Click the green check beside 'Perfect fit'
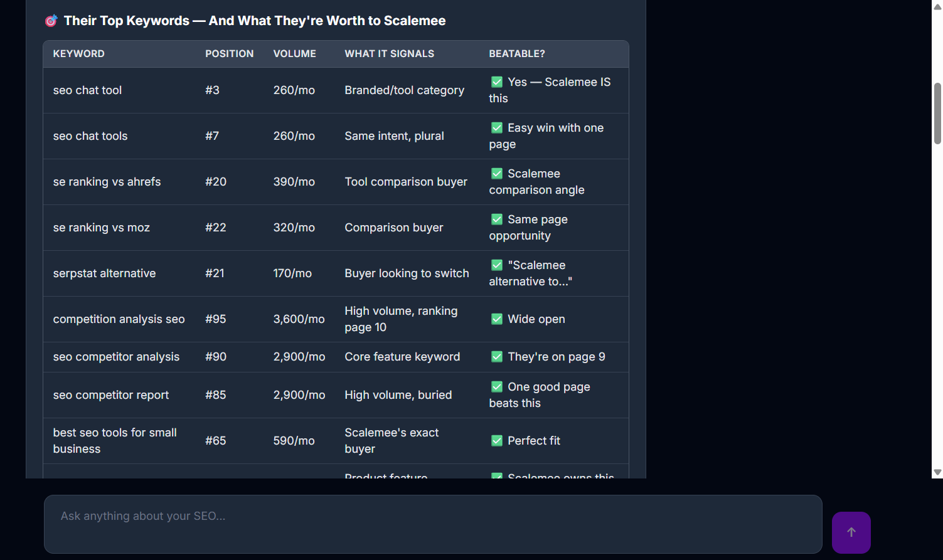 pos(497,441)
